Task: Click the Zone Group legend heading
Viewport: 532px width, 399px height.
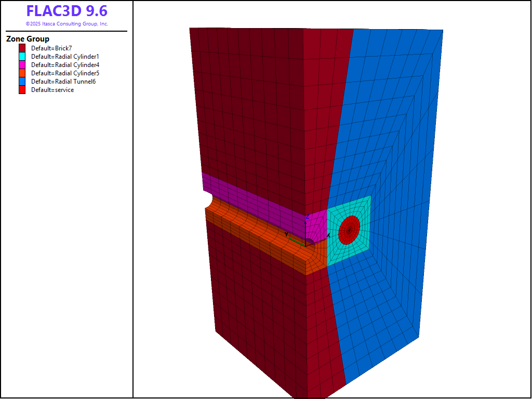Action: (x=28, y=39)
